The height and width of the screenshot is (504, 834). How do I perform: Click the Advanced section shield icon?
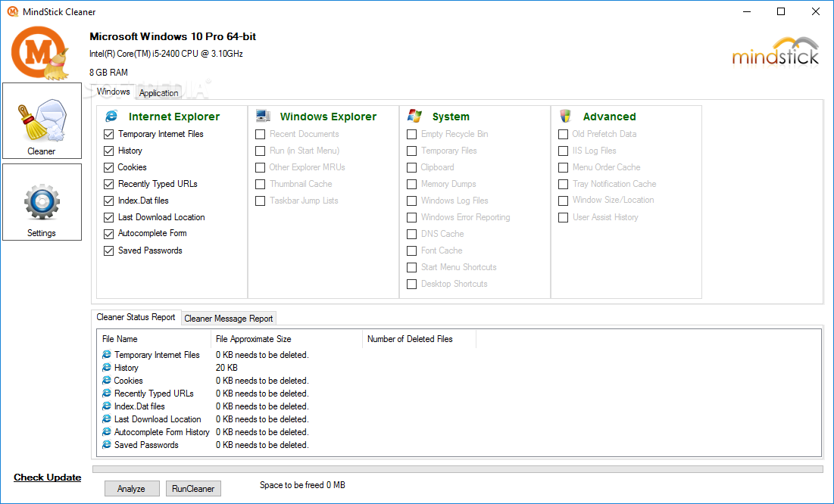565,116
